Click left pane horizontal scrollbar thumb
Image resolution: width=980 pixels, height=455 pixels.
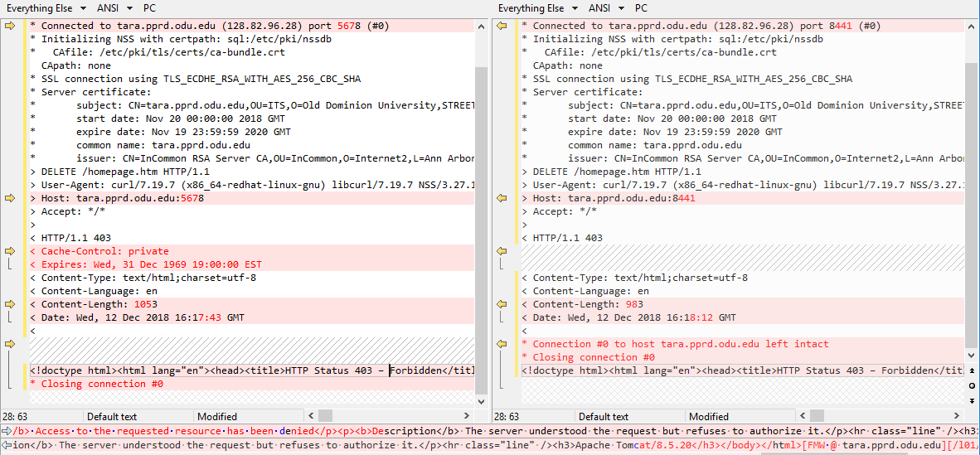[326, 416]
